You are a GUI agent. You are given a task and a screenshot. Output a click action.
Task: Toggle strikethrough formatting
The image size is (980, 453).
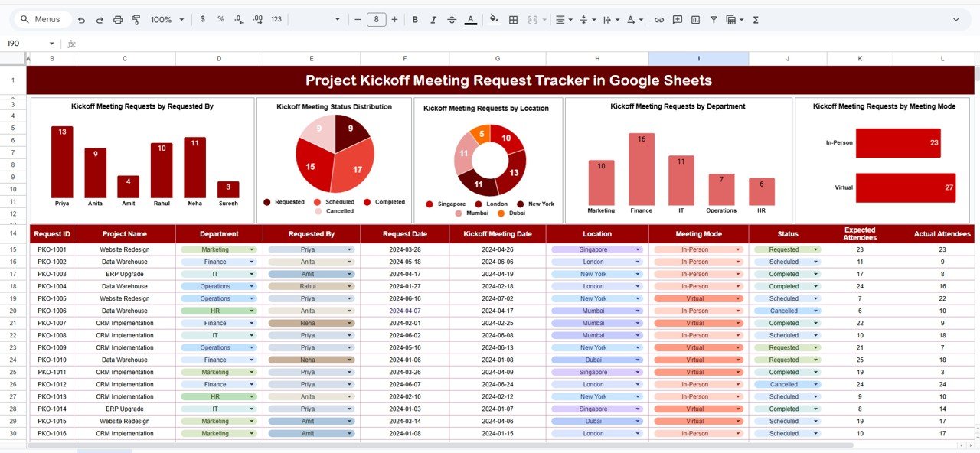coord(452,19)
